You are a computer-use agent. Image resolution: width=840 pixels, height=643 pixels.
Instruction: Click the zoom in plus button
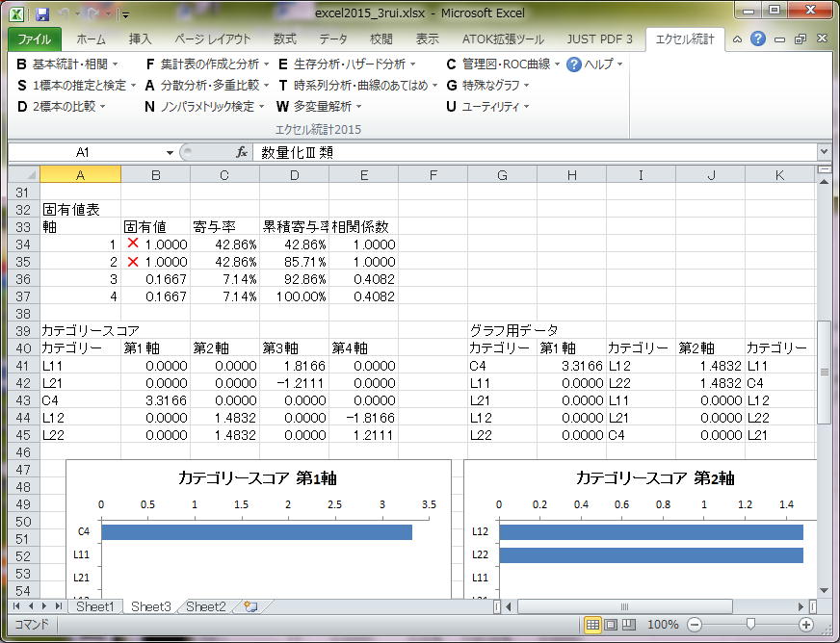pos(806,625)
